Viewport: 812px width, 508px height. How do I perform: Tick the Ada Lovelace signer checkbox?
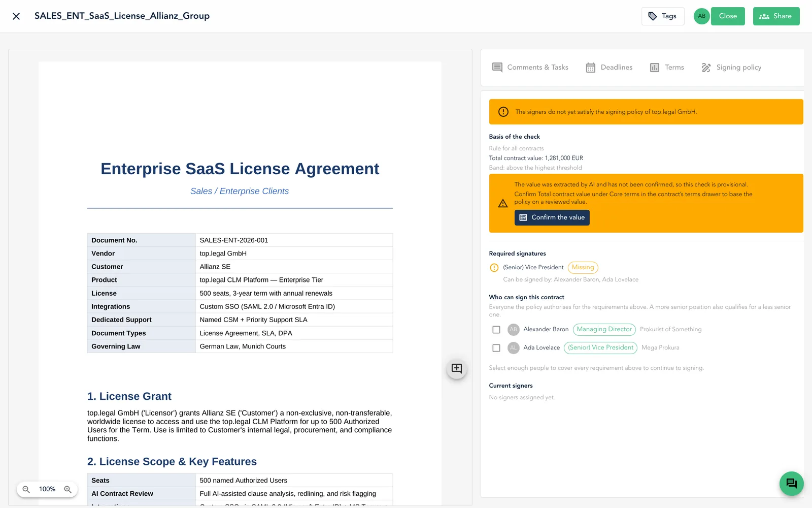(496, 348)
